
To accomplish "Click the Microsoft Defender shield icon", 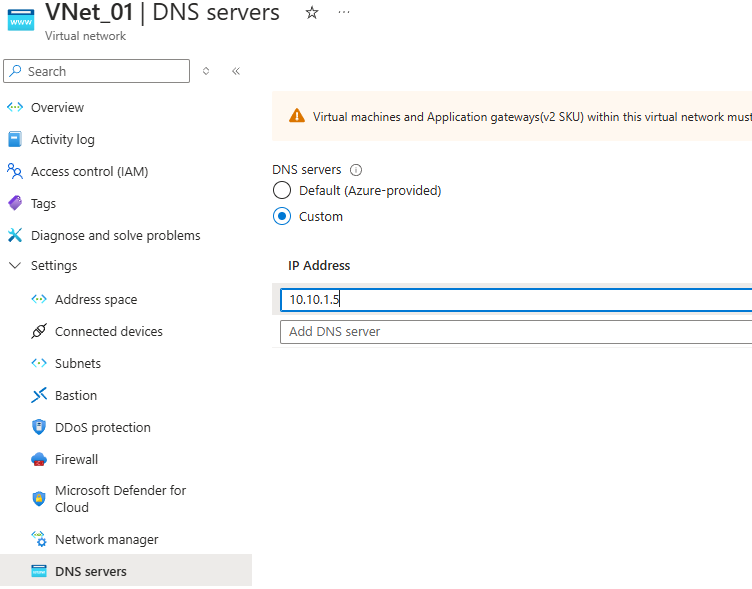I will 39,499.
